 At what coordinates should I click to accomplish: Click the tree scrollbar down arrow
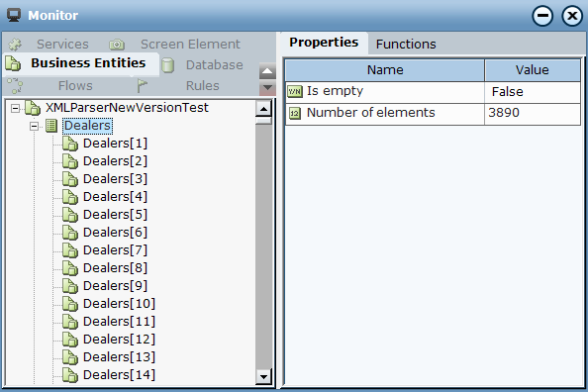(263, 376)
